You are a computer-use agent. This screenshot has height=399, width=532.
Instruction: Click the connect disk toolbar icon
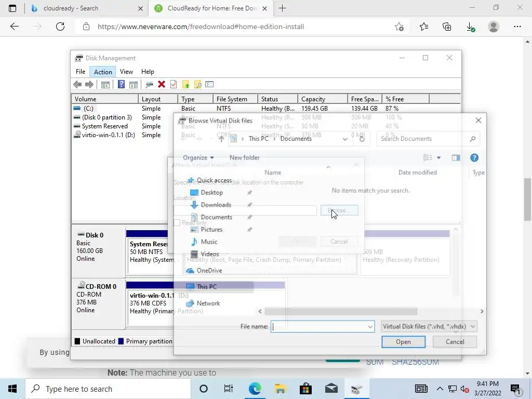(x=149, y=85)
